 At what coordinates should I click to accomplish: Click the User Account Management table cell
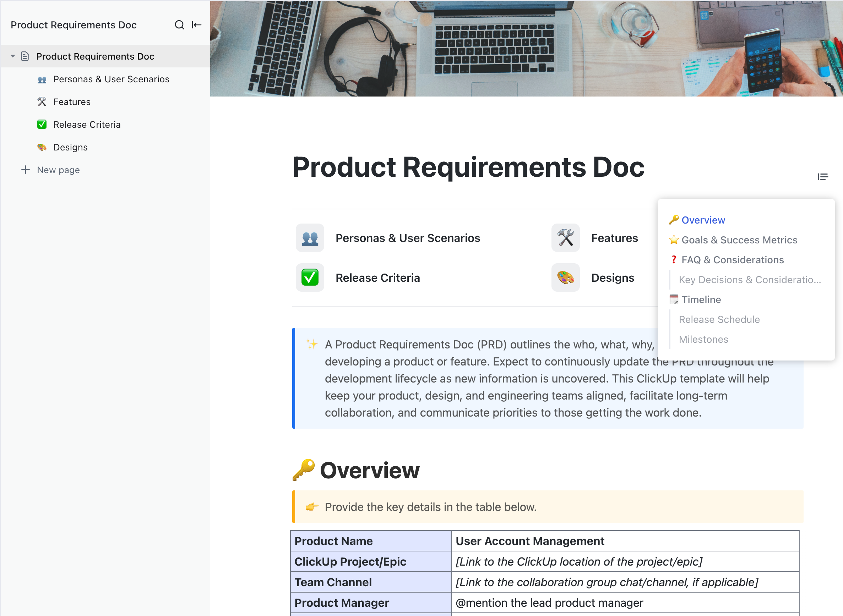click(x=529, y=541)
